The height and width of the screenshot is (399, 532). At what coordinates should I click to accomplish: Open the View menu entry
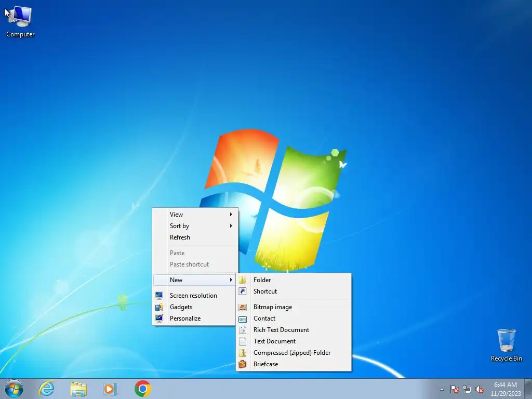[195, 215]
